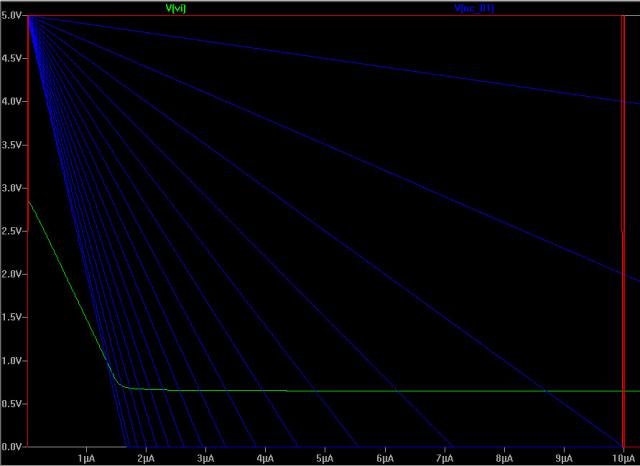Click the 3.0V vertical axis label

[12, 188]
